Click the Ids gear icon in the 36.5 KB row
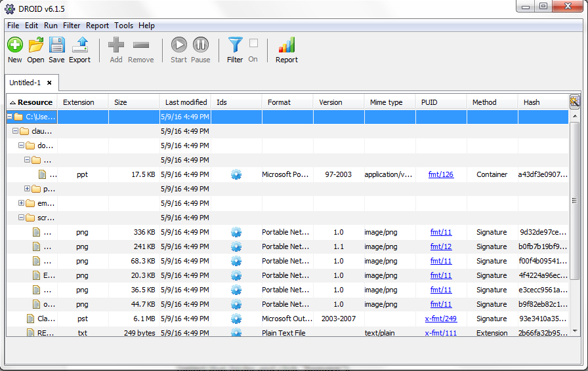This screenshot has height=371, width=588. (x=236, y=290)
